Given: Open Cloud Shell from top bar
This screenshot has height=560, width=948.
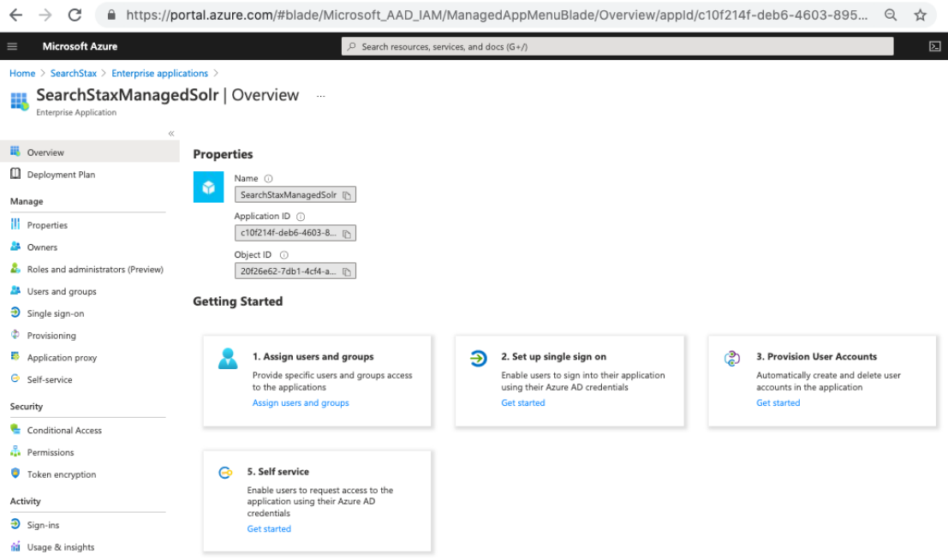Looking at the screenshot, I should click(934, 46).
